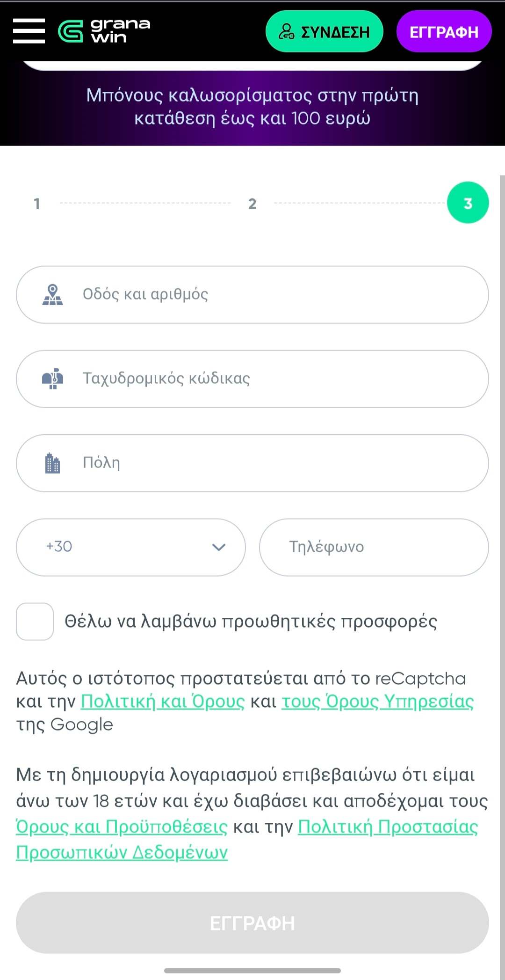Click the user icon in ΣΥΝΔΕΣΗ button
Viewport: 505px width, 980px height.
click(286, 31)
